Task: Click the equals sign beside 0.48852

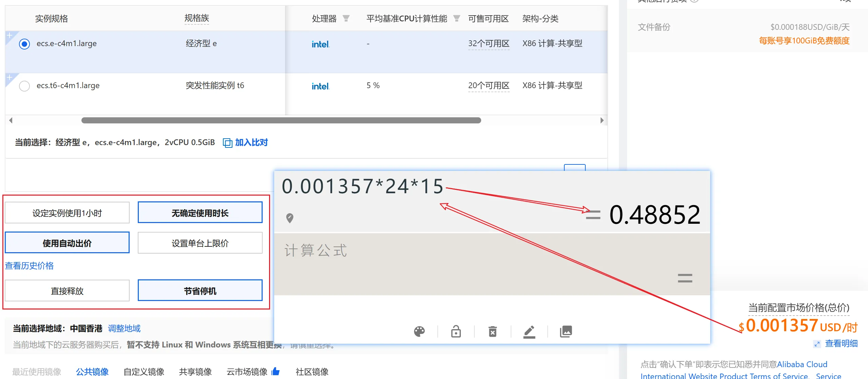Action: [593, 215]
